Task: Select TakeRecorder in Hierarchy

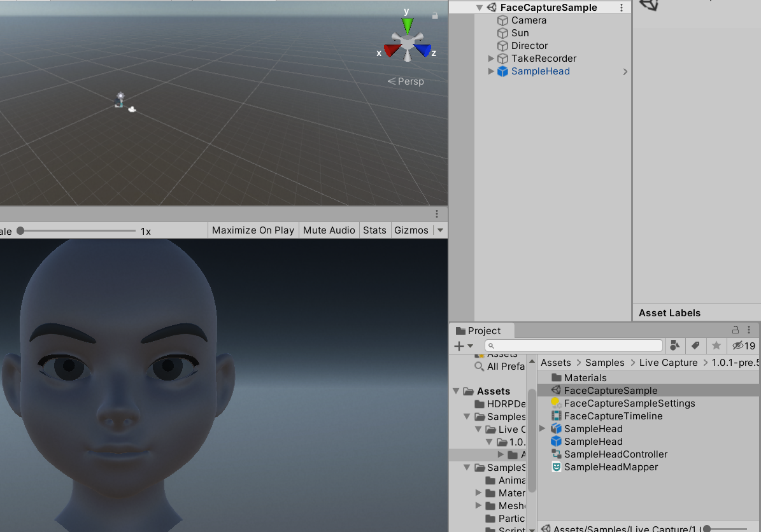Action: pos(544,58)
